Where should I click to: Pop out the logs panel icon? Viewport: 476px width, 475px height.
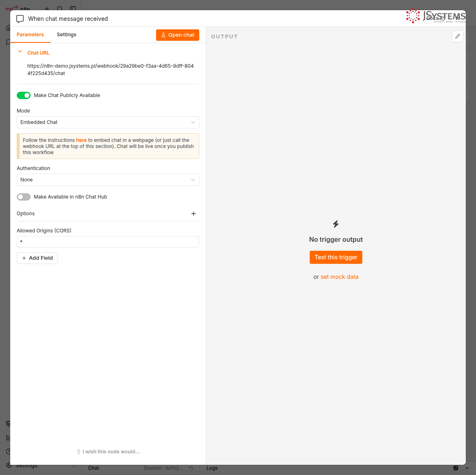(x=455, y=468)
